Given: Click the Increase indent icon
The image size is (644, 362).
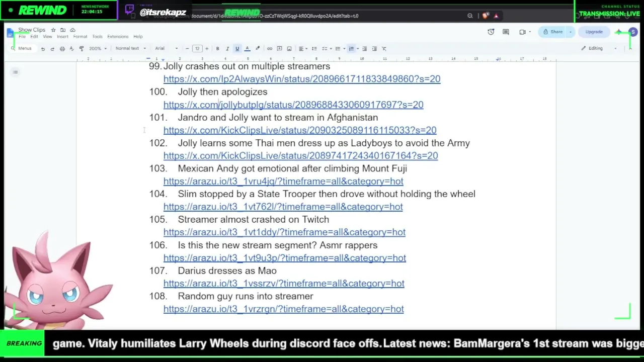Looking at the screenshot, I should click(374, 49).
